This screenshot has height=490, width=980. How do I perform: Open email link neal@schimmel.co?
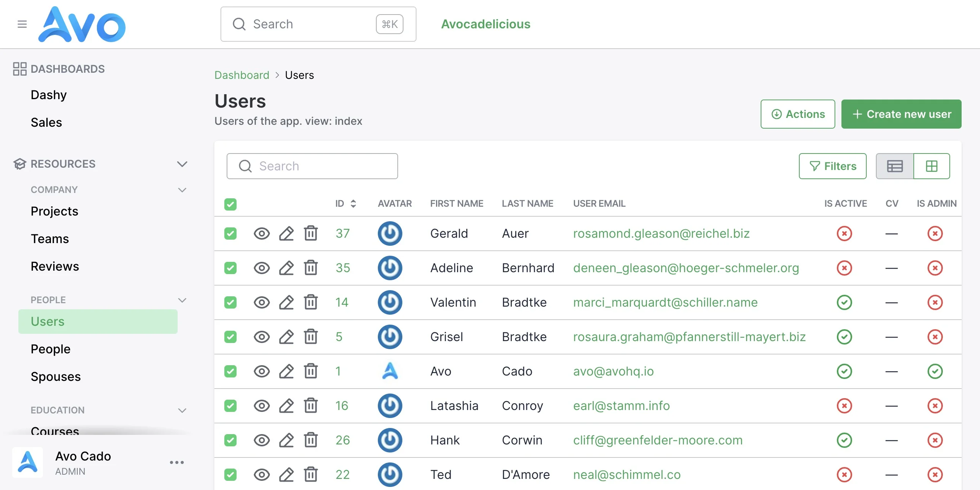click(627, 475)
